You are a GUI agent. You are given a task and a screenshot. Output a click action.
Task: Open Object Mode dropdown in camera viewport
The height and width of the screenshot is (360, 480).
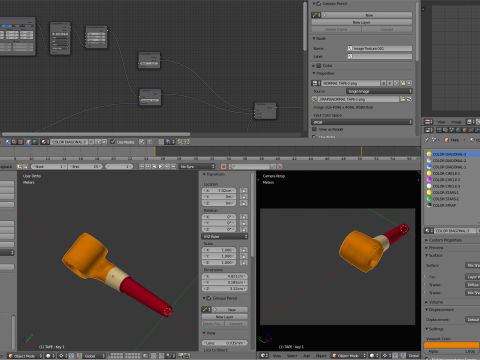point(349,356)
